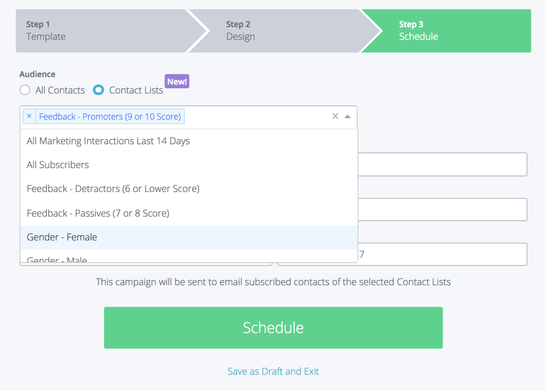Select the All Contacts radio button
The width and height of the screenshot is (547, 392).
pyautogui.click(x=25, y=90)
